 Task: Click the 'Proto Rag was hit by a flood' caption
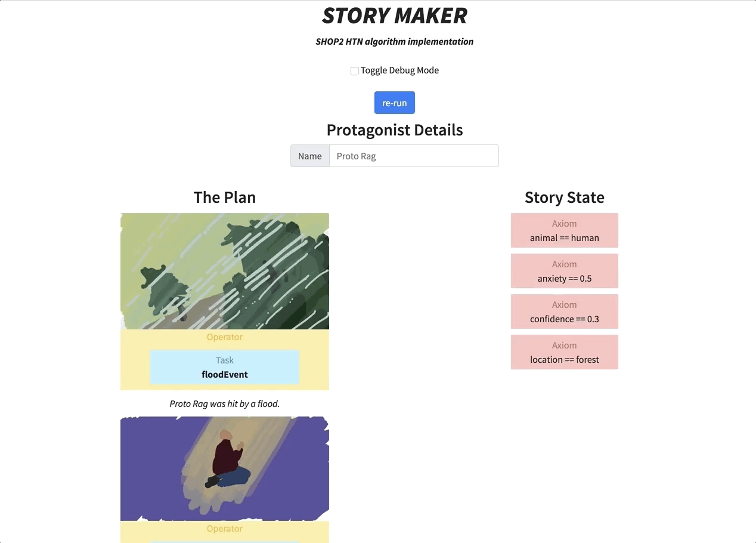(x=225, y=404)
